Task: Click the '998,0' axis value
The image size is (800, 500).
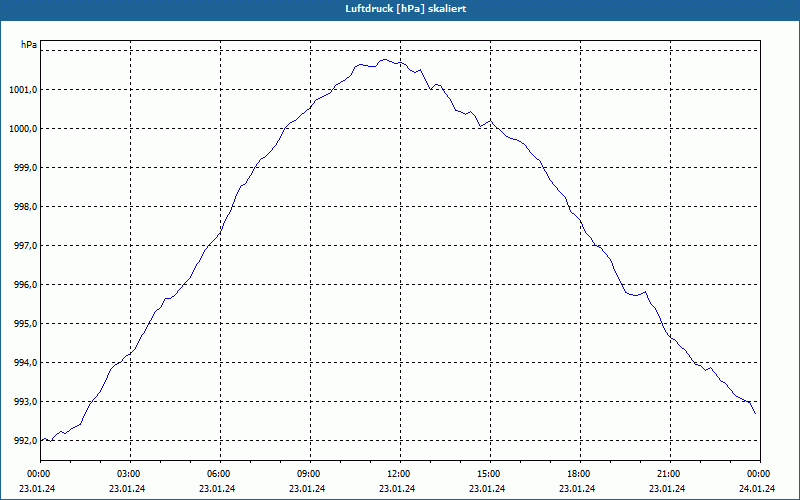Action: (26, 207)
